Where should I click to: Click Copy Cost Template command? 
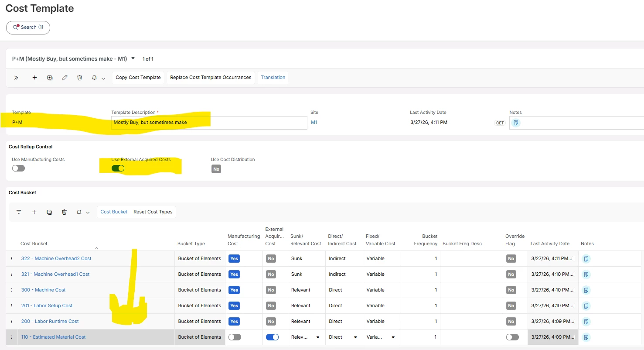138,78
